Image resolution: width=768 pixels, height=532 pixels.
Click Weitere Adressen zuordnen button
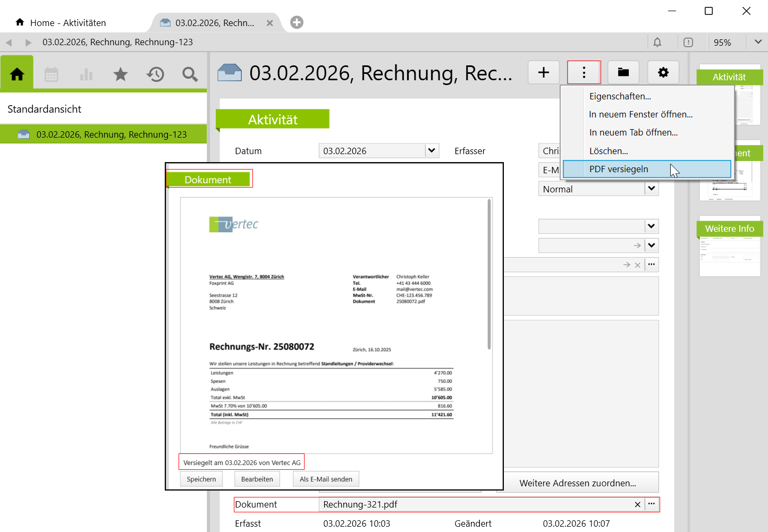(x=578, y=483)
